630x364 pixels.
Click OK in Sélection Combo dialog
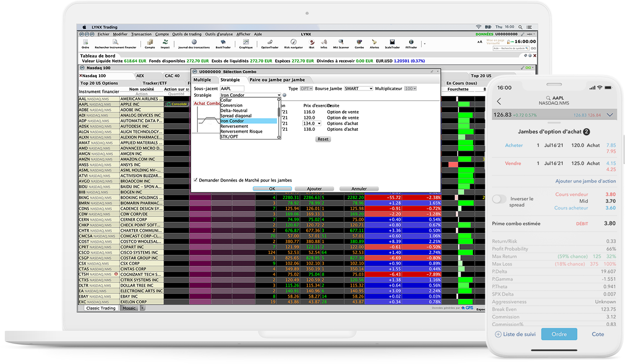click(272, 189)
